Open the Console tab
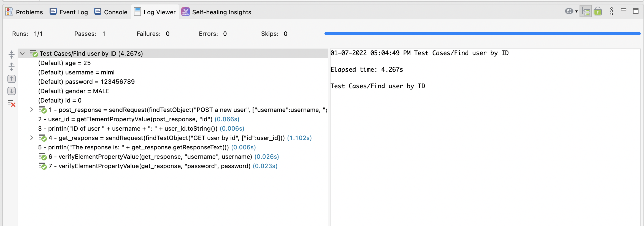This screenshot has width=644, height=226. (111, 12)
